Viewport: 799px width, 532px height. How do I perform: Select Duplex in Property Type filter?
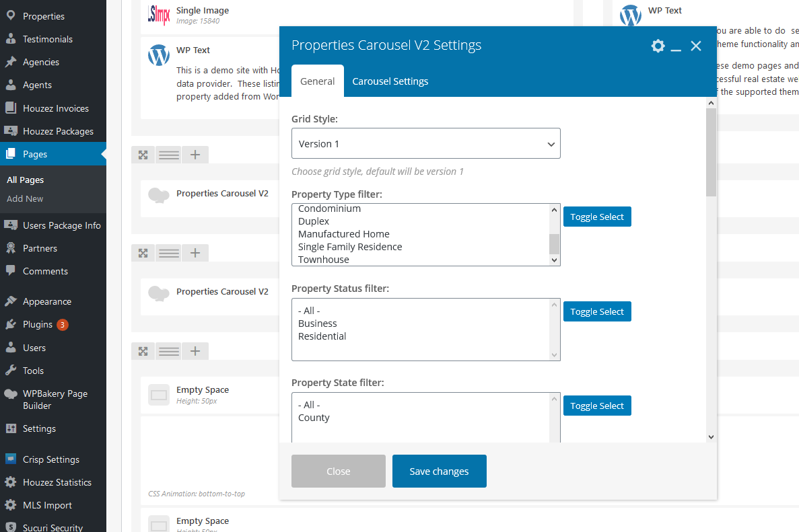tap(314, 221)
